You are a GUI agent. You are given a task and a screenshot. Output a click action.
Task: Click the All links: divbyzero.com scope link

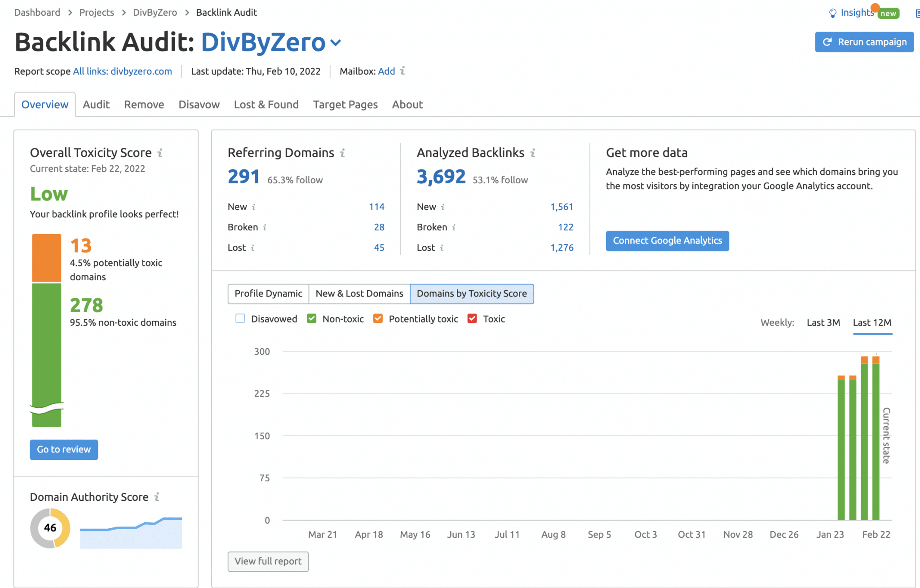tap(123, 71)
